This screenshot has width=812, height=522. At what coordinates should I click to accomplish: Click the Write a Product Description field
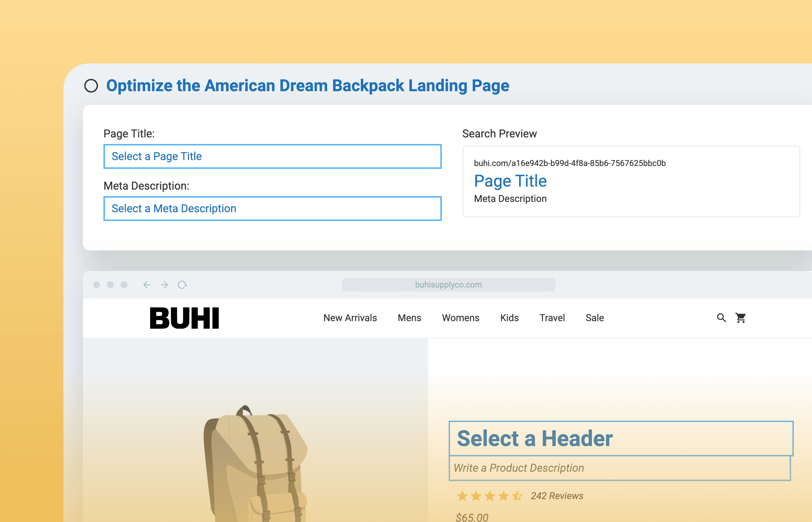[x=620, y=468]
